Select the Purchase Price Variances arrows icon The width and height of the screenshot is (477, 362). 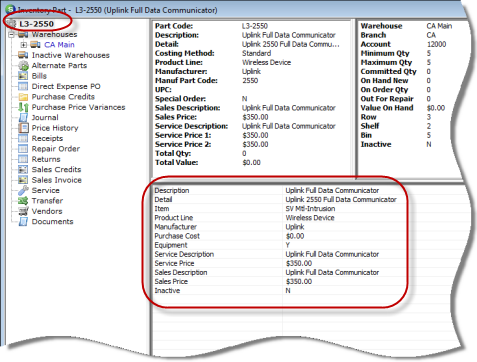click(x=23, y=107)
